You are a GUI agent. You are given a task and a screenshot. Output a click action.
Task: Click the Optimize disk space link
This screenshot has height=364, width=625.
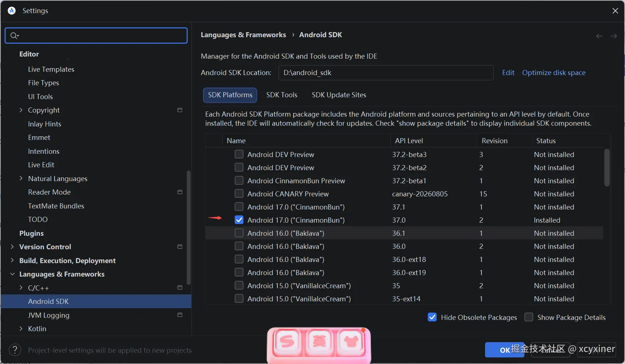(554, 73)
